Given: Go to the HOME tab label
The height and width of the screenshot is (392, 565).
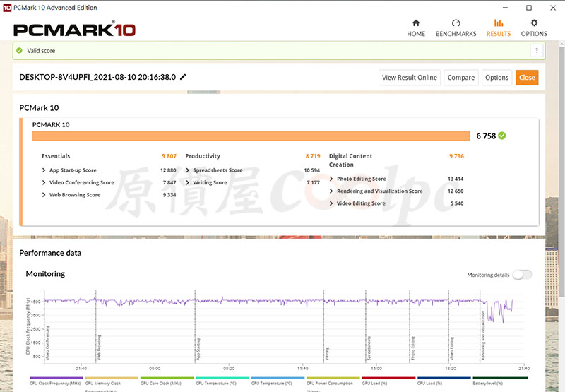Looking at the screenshot, I should point(416,34).
